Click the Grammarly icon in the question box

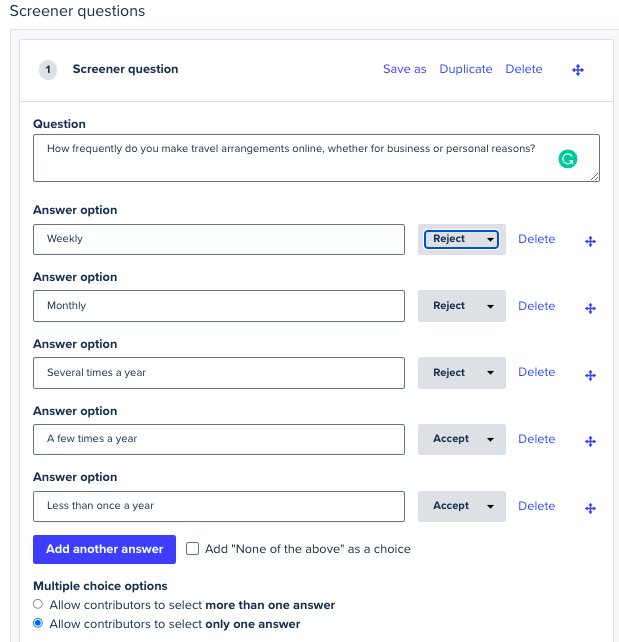click(x=567, y=159)
